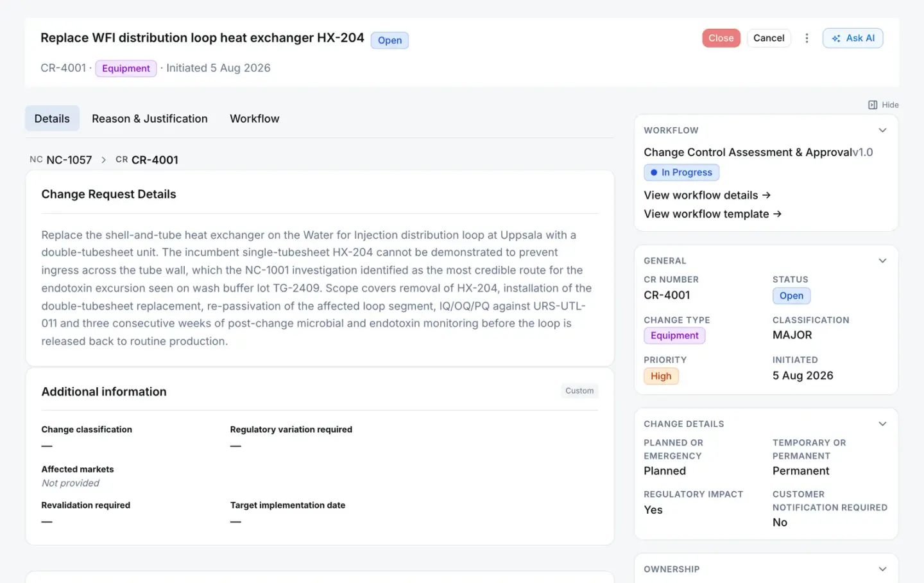Click the No value under Customer Notification
Image resolution: width=924 pixels, height=583 pixels.
(x=780, y=523)
